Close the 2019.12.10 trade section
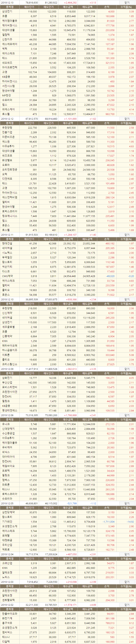 [127, 299]
